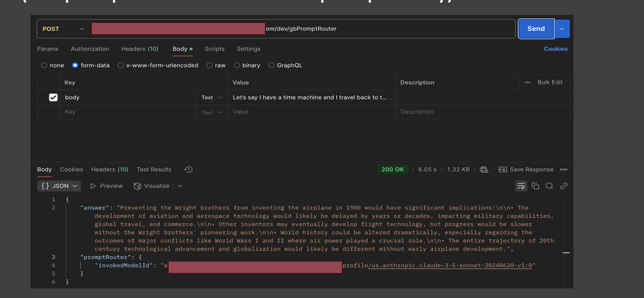
Task: Open the us.anthropic.claude-3-5-sonnet model ID link
Action: (450, 265)
